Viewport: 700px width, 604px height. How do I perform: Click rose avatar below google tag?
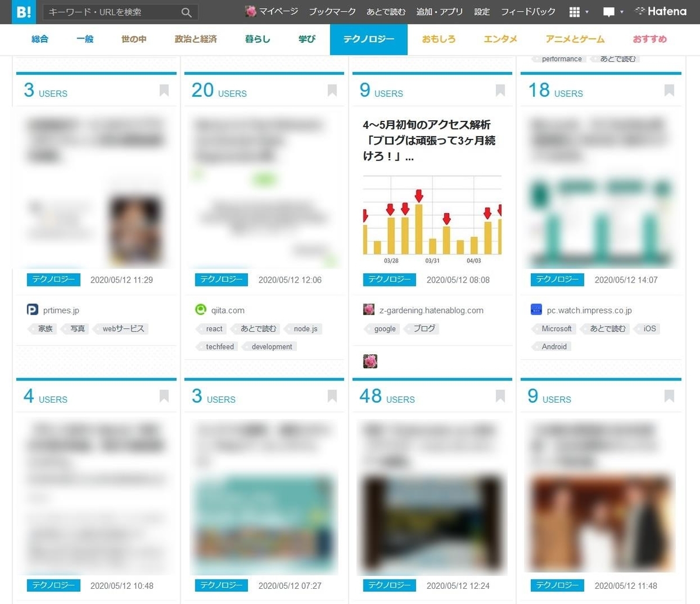pyautogui.click(x=370, y=361)
